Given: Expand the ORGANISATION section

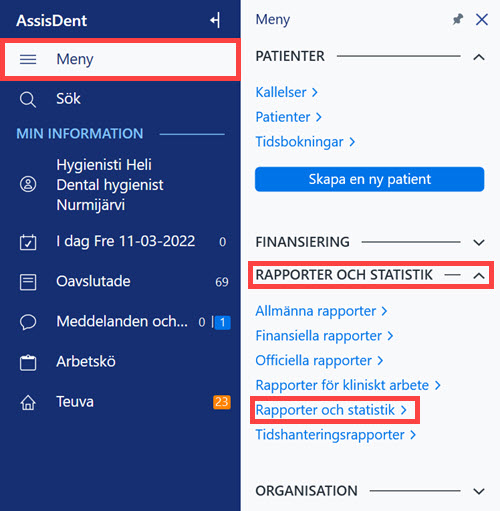Looking at the screenshot, I should (479, 491).
